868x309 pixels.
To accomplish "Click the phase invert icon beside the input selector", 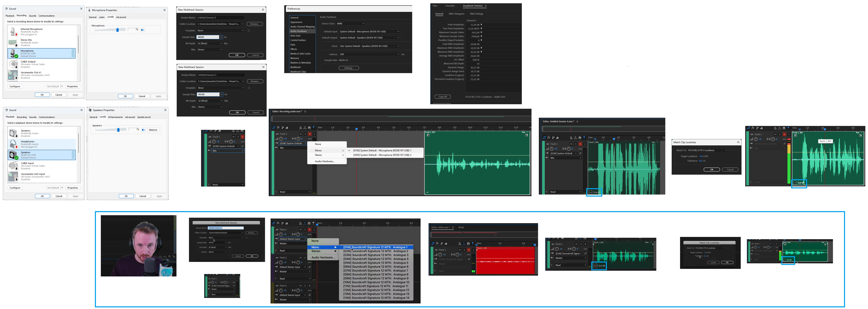I will [580, 154].
